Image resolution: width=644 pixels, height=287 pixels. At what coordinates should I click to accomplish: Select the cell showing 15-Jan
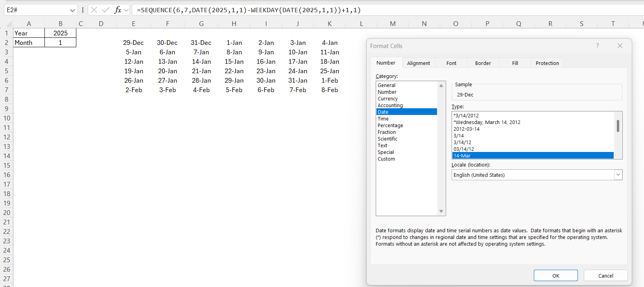[x=234, y=61]
